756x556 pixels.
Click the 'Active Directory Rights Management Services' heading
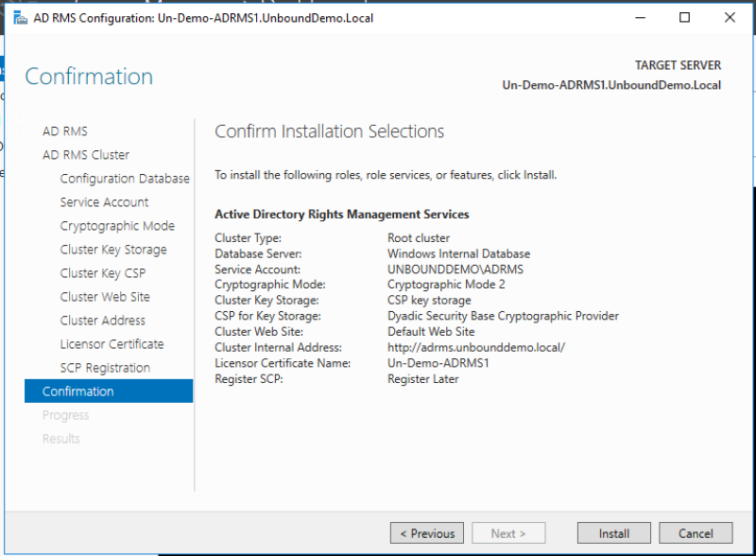(341, 215)
